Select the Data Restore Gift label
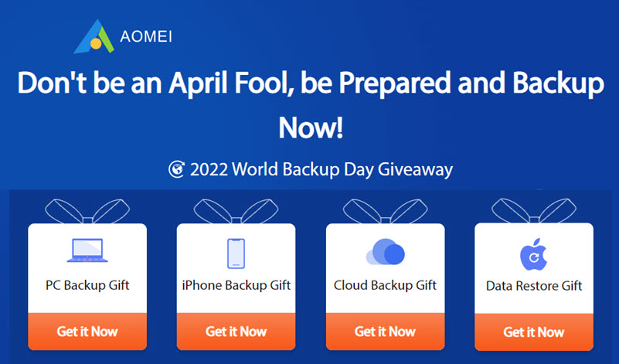Screen dimensions: 619x364 pos(534,286)
